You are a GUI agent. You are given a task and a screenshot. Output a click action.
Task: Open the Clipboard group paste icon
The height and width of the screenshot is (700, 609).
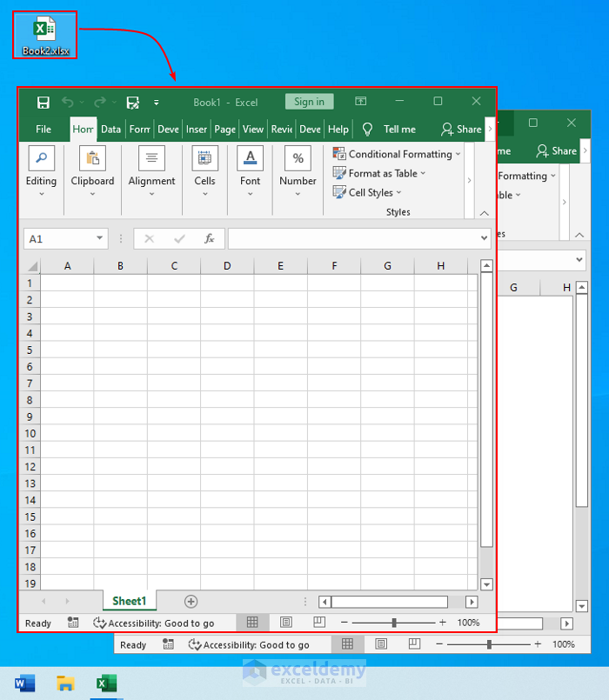click(92, 158)
